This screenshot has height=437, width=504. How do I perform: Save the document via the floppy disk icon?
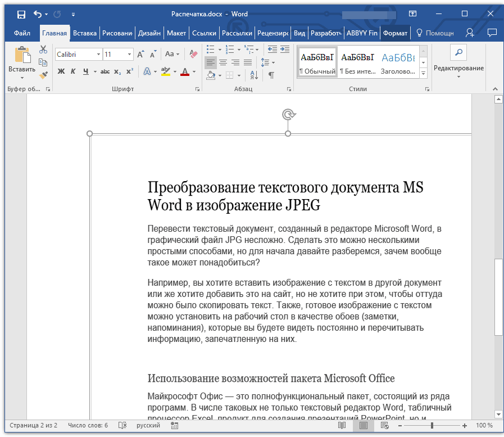click(x=21, y=14)
